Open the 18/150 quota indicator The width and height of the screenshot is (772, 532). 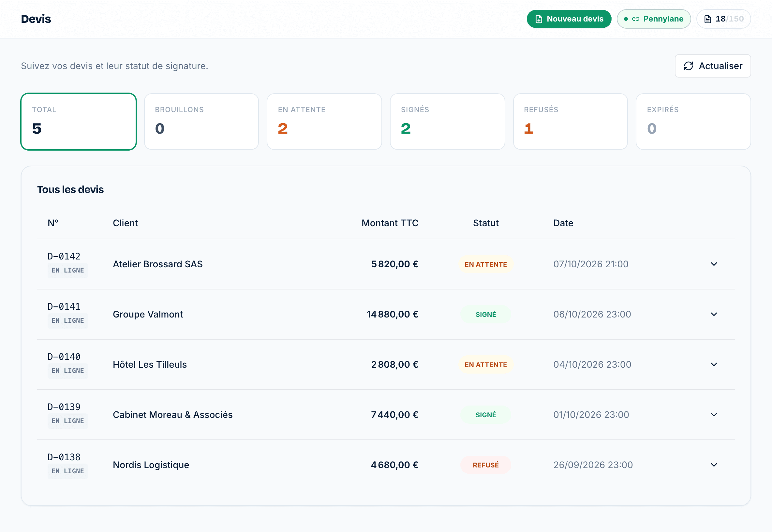click(724, 19)
